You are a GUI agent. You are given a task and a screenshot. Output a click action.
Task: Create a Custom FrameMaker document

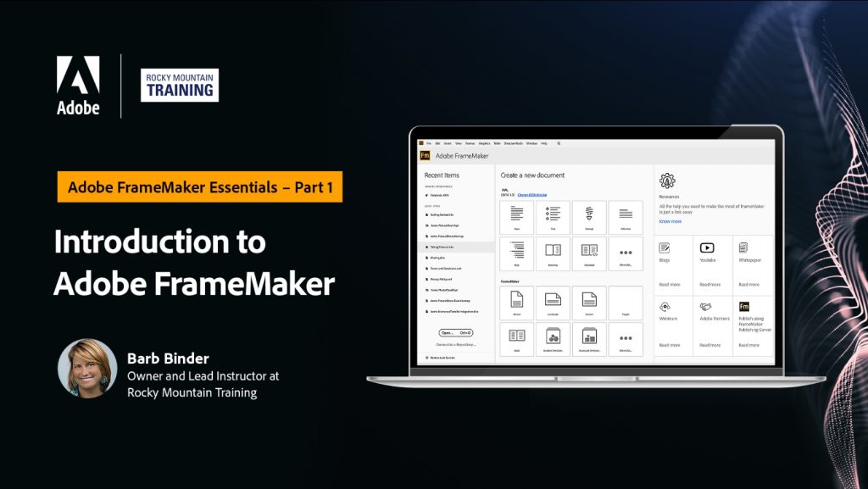tap(589, 303)
